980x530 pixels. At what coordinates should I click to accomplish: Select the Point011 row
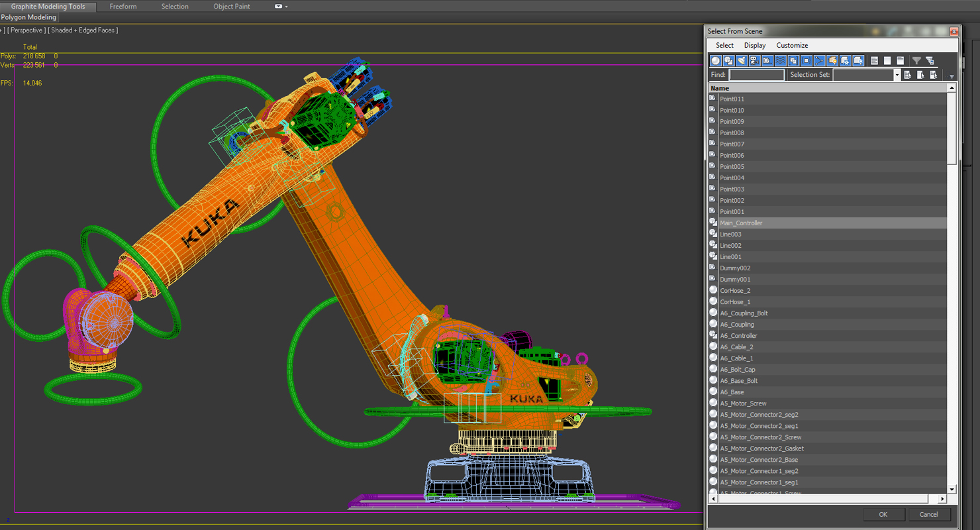click(827, 99)
